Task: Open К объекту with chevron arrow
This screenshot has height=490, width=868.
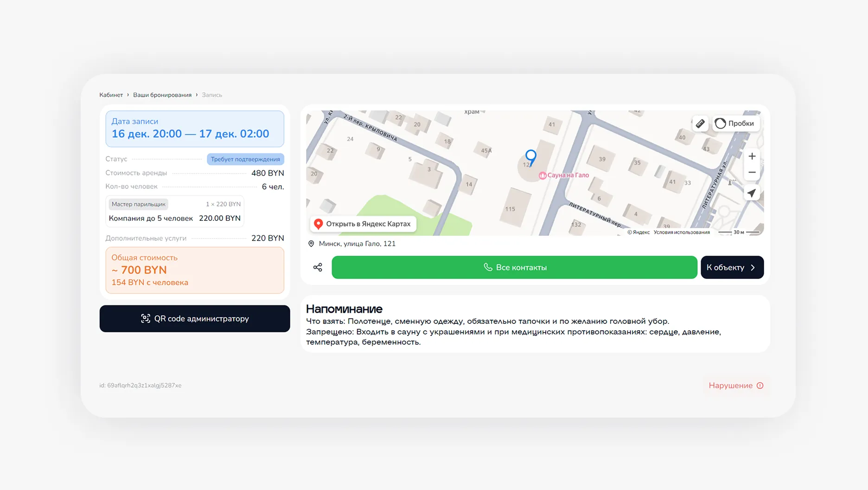Action: point(732,267)
